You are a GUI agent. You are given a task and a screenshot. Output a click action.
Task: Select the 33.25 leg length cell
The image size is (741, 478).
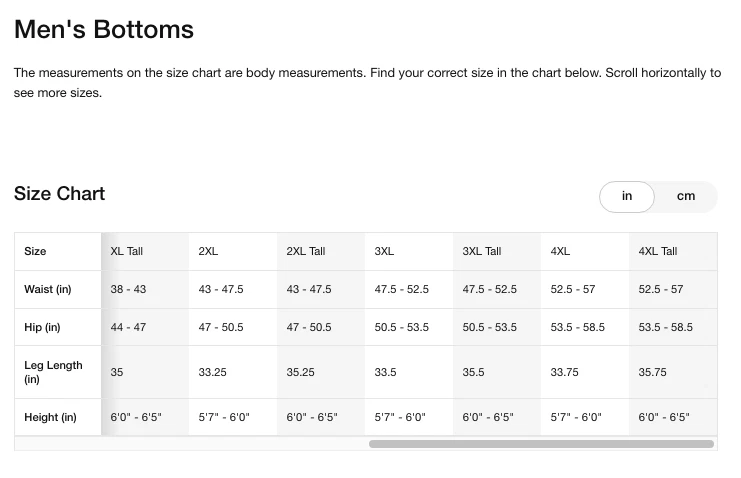point(212,372)
